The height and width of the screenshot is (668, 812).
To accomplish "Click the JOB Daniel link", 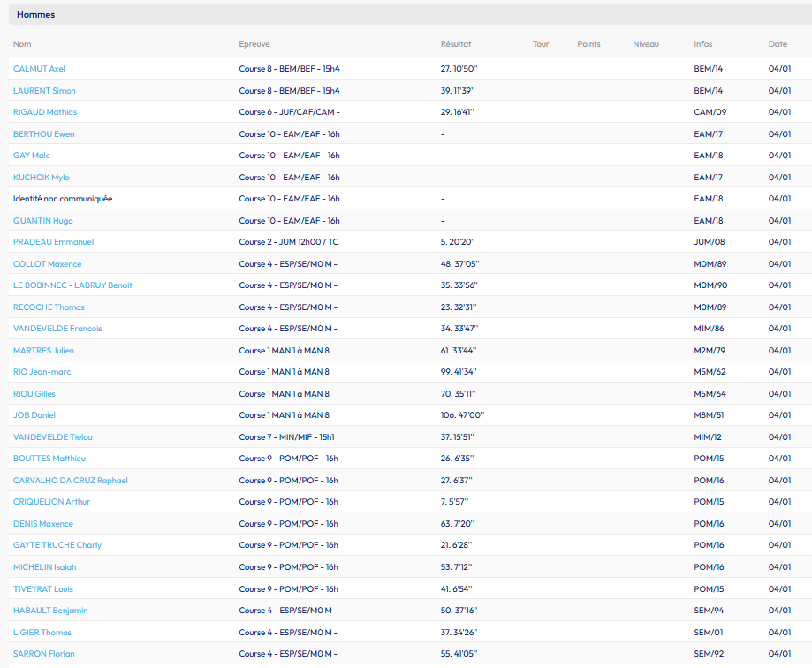I will (x=34, y=415).
